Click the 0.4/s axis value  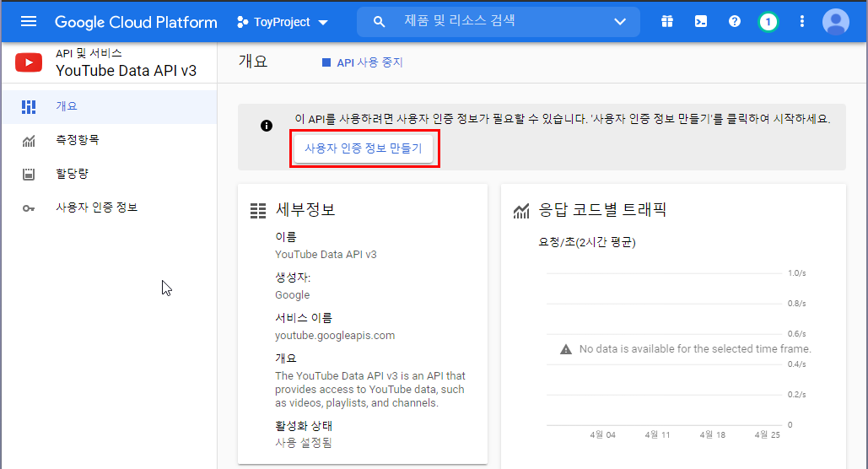pyautogui.click(x=796, y=364)
